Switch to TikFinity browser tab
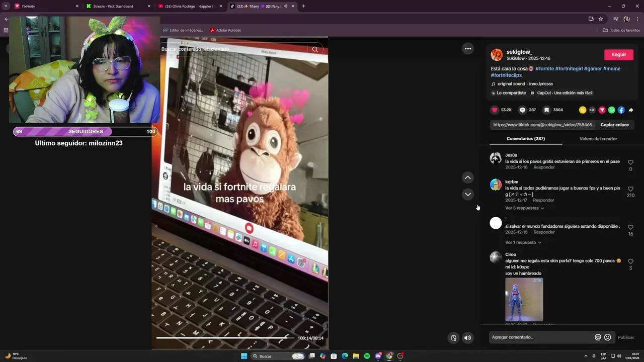This screenshot has width=644, height=362. [45, 6]
